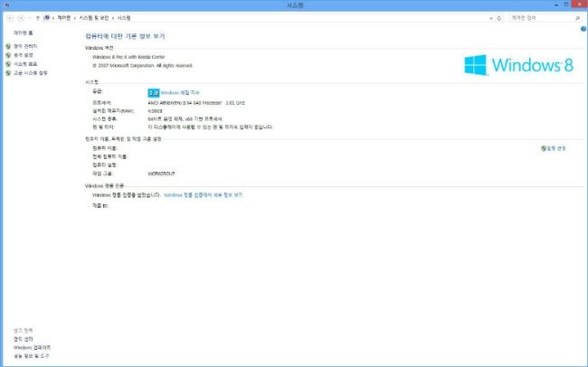588x367 pixels.
Task: Refresh the view with the refresh icon
Action: pos(499,18)
